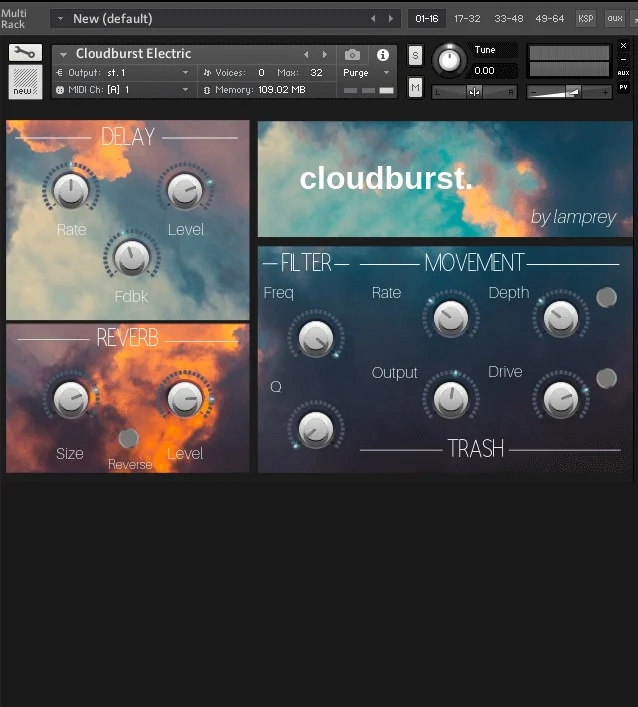Click the Tune knob
This screenshot has width=638, height=707.
pos(449,60)
